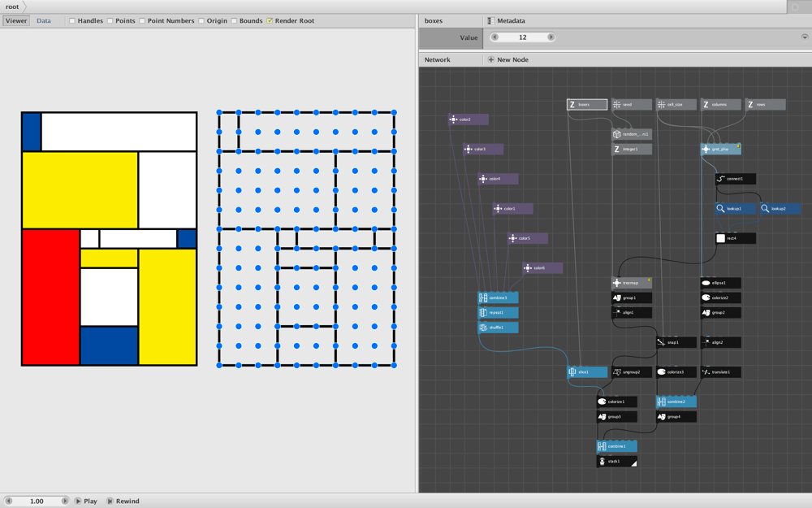
Task: Select the group2 node
Action: click(720, 313)
